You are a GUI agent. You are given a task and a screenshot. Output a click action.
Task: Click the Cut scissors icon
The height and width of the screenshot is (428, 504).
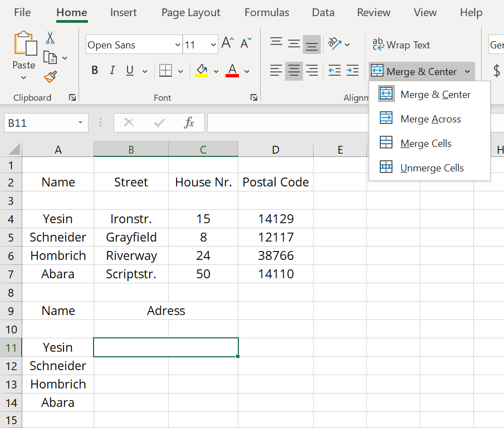tap(50, 38)
